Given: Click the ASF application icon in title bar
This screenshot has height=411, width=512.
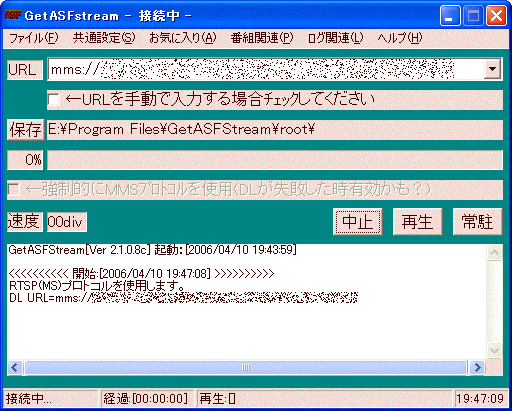Looking at the screenshot, I should (13, 15).
